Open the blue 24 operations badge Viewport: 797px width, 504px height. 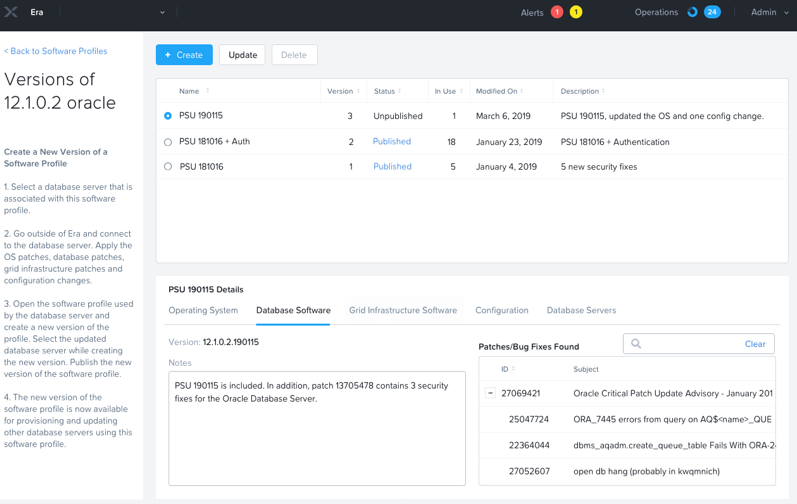pos(712,12)
